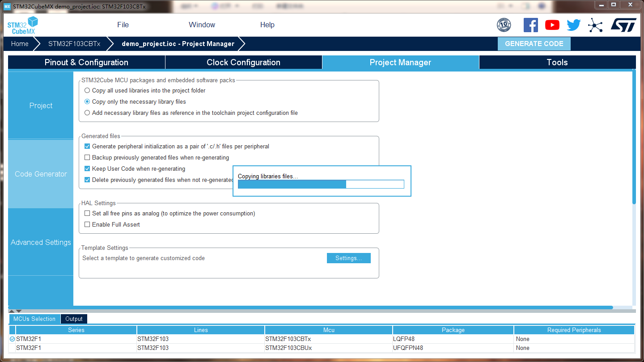
Task: Toggle Delete previously generated files checkbox
Action: tap(87, 180)
